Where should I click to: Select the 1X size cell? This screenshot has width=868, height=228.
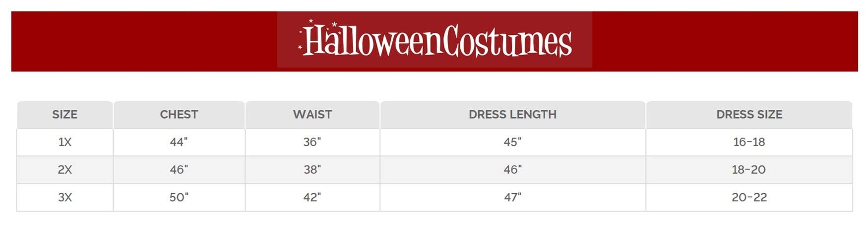click(x=65, y=142)
